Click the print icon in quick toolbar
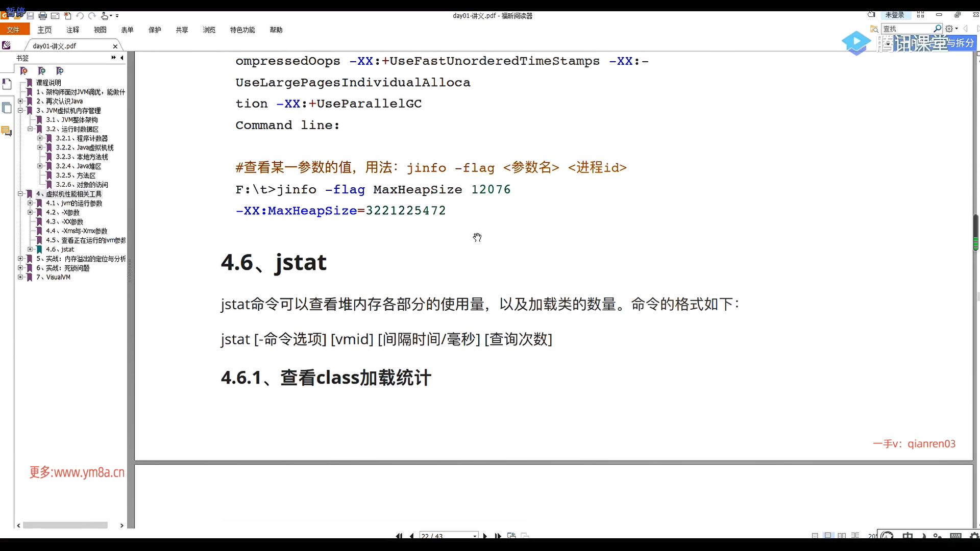 point(43,16)
